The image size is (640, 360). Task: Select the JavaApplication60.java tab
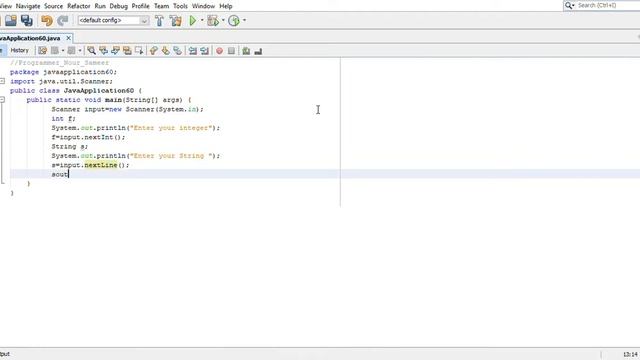click(x=30, y=38)
